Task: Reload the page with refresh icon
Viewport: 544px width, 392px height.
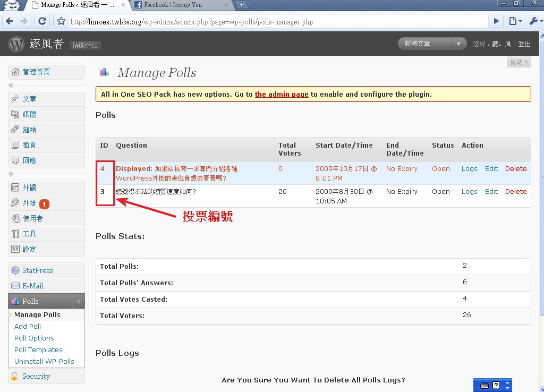Action: [x=42, y=21]
